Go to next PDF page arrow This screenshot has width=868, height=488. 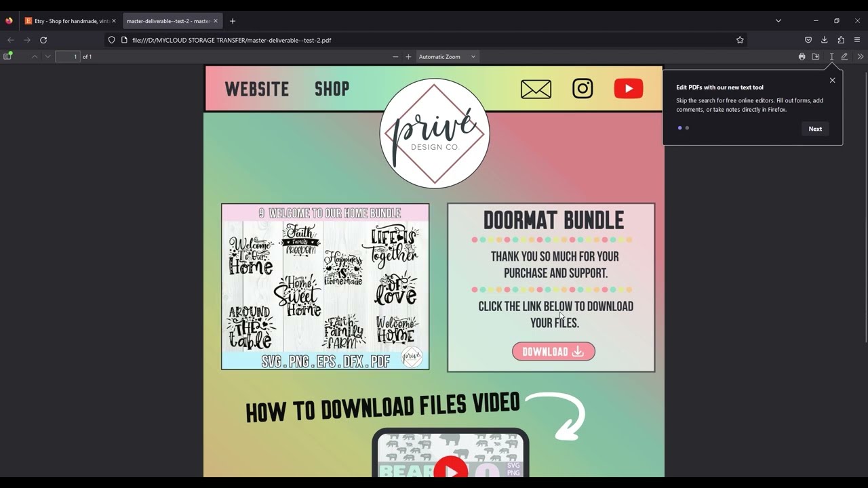coord(47,56)
